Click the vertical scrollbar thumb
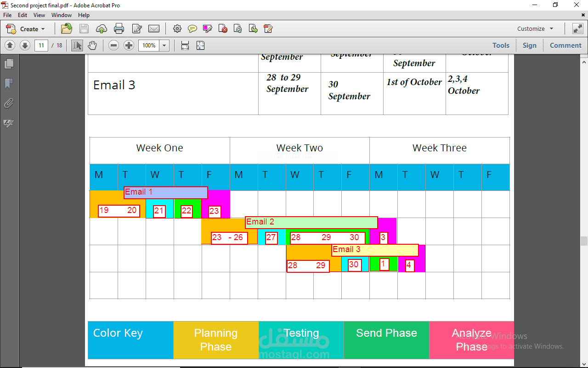 (x=584, y=241)
